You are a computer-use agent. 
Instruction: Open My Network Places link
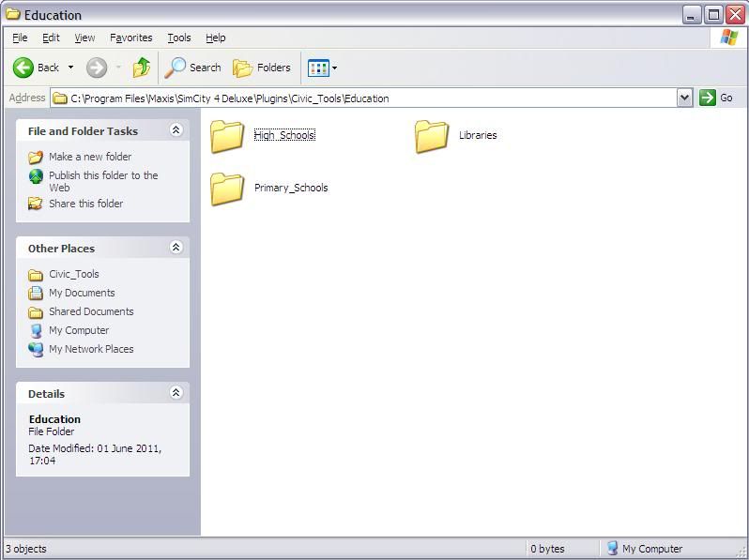91,349
